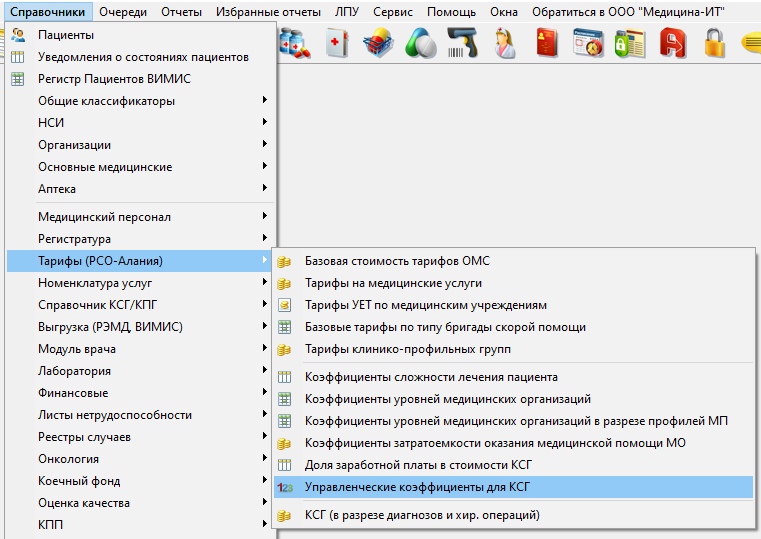Click the barcode scanner toolbar icon
Image resolution: width=761 pixels, height=539 pixels.
click(461, 43)
